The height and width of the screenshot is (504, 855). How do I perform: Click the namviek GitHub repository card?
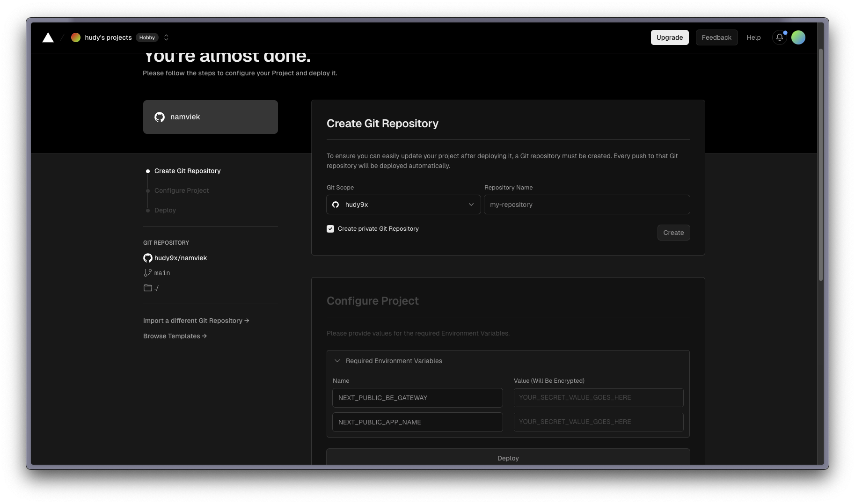click(211, 117)
